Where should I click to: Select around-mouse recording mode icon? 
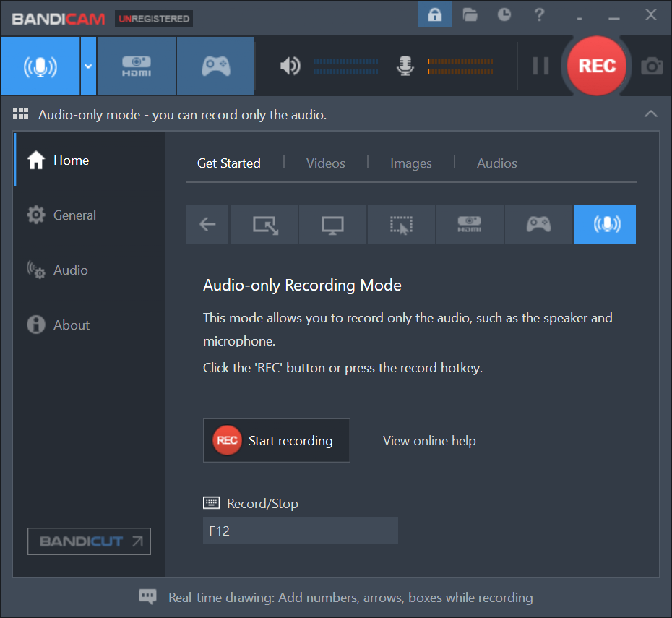[401, 224]
